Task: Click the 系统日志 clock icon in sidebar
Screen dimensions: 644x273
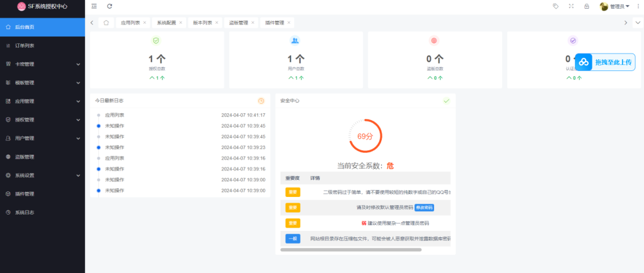Action: (x=8, y=212)
